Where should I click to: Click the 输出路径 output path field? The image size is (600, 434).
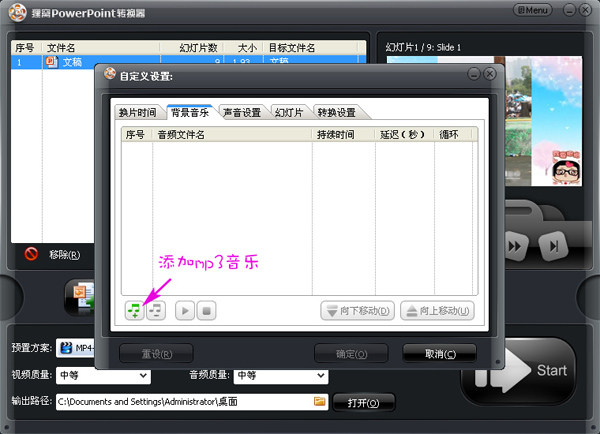[192, 402]
